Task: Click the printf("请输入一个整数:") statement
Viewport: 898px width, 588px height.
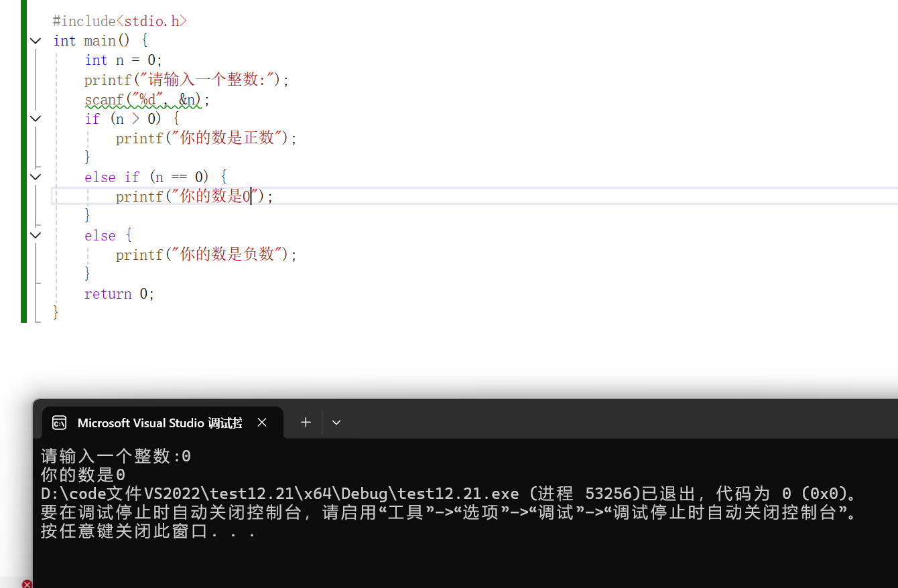Action: tap(187, 80)
